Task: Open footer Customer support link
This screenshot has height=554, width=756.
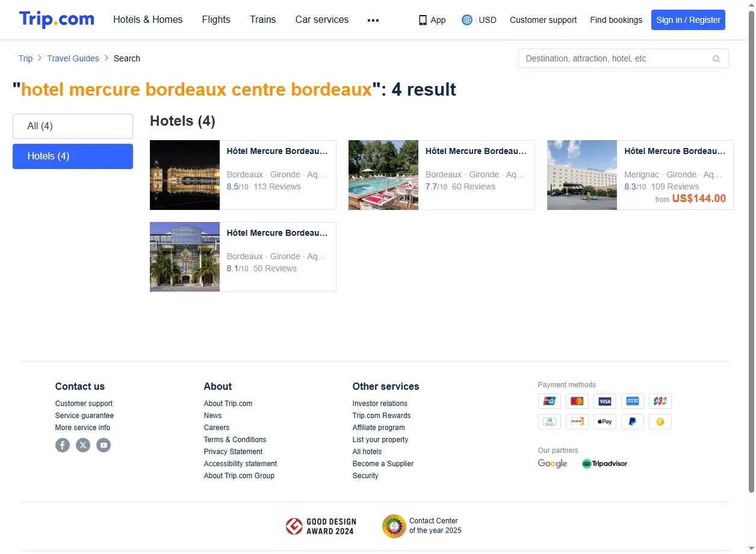Action: (x=84, y=404)
